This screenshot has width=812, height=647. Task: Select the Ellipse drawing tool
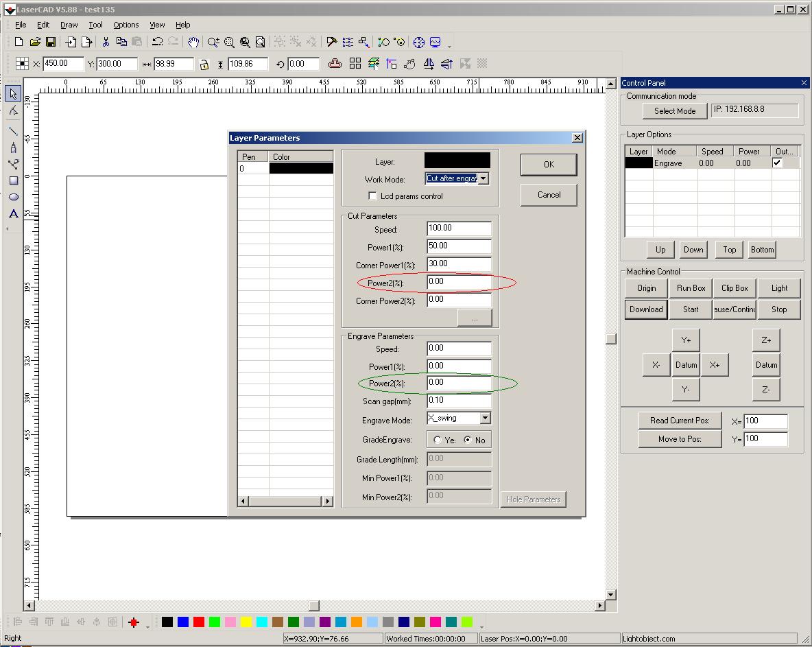pos(13,198)
